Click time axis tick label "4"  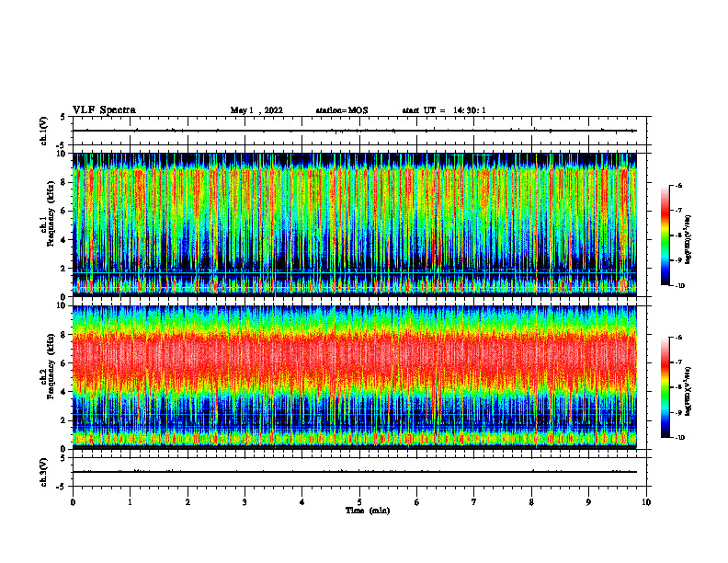pos(302,502)
